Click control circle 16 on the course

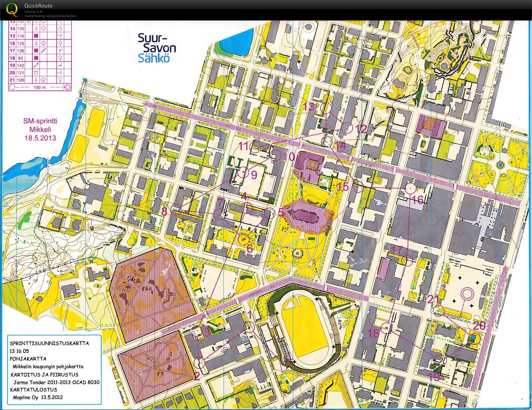410,189
